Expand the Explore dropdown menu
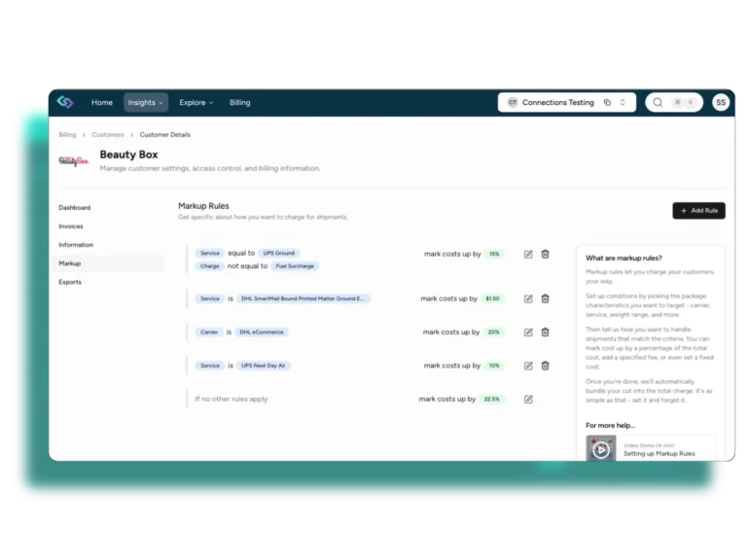 coord(196,102)
